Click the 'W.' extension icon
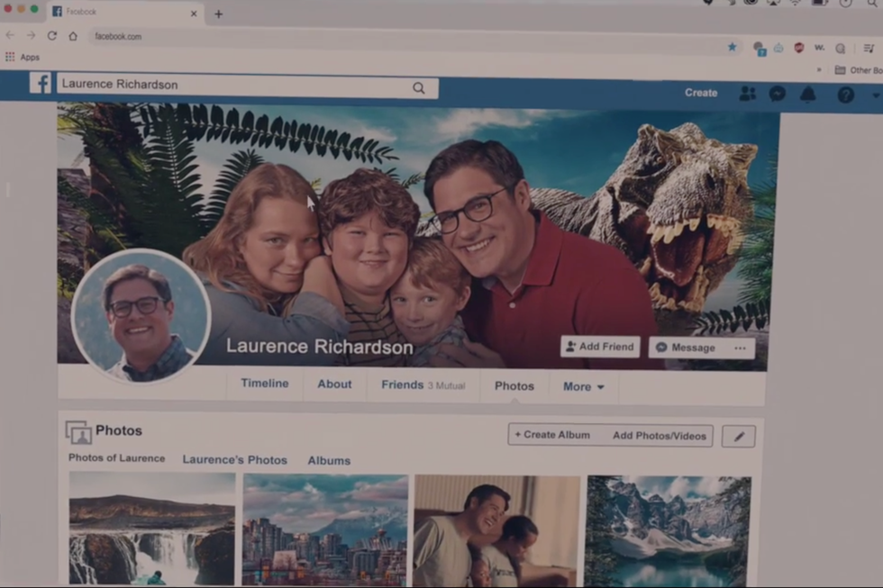Viewport: 883px width, 588px height. point(819,48)
